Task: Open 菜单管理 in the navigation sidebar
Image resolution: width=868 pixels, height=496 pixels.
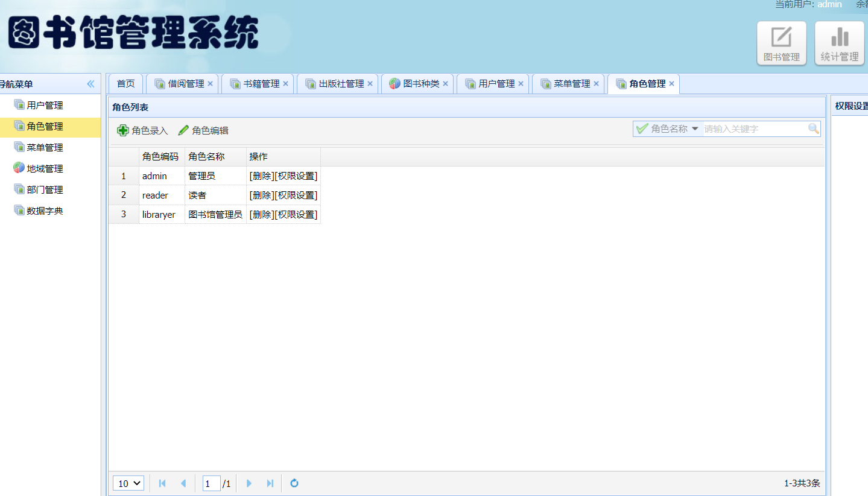Action: (x=45, y=148)
